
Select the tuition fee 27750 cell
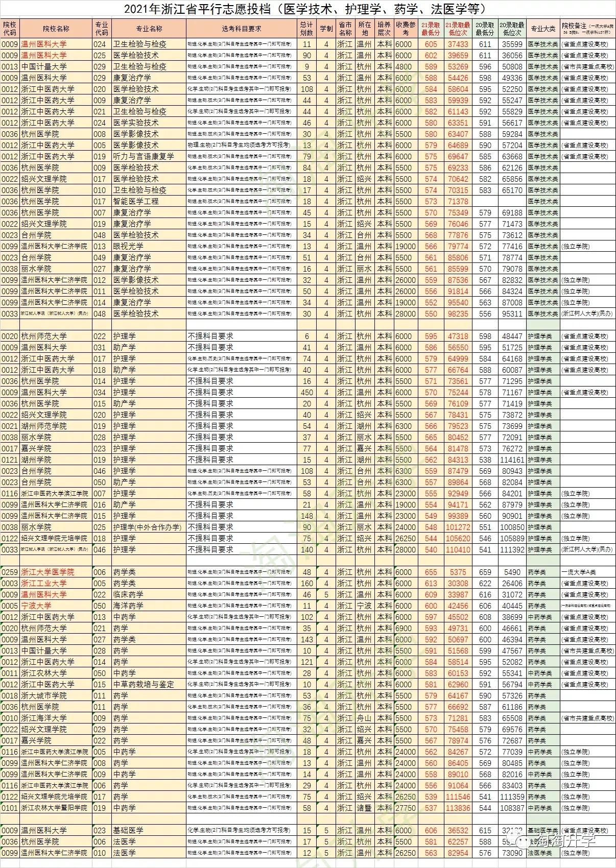pyautogui.click(x=406, y=808)
